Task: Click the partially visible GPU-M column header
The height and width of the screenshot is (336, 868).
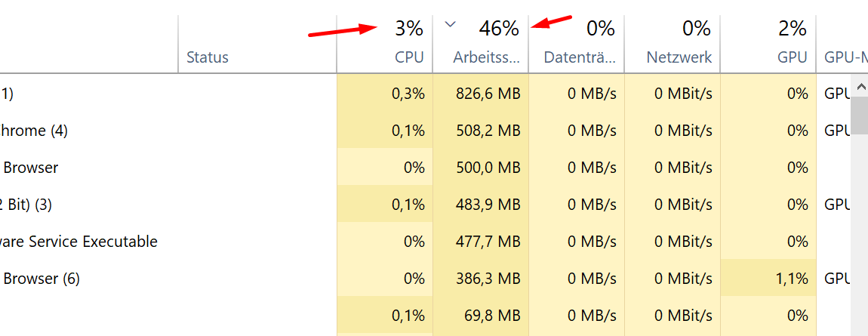Action: point(842,57)
